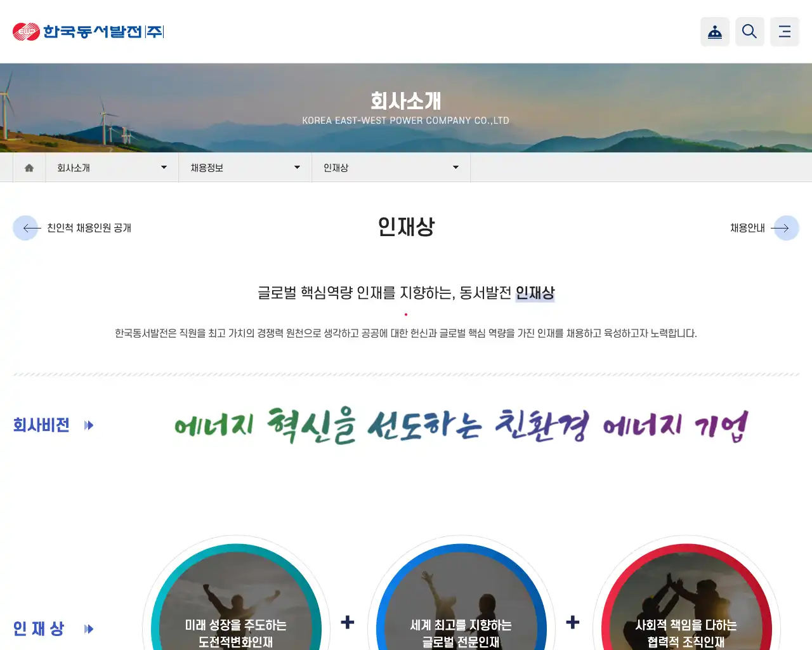
Task: Open the 친인척 채용인원 공개 link
Action: (89, 228)
